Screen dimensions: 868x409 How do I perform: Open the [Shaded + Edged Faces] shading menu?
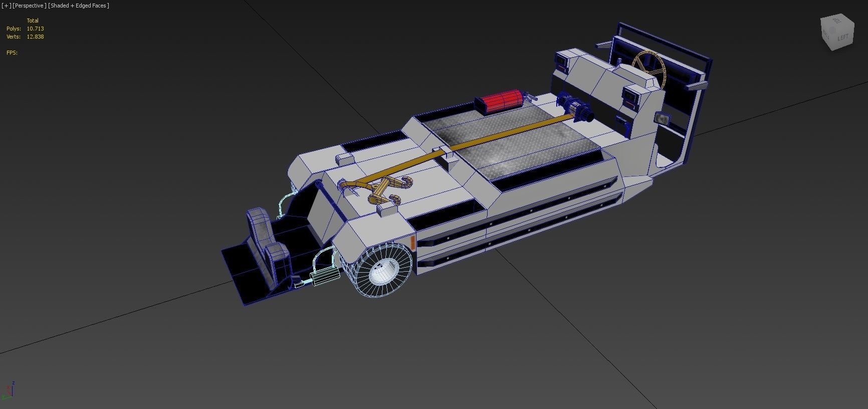[78, 6]
